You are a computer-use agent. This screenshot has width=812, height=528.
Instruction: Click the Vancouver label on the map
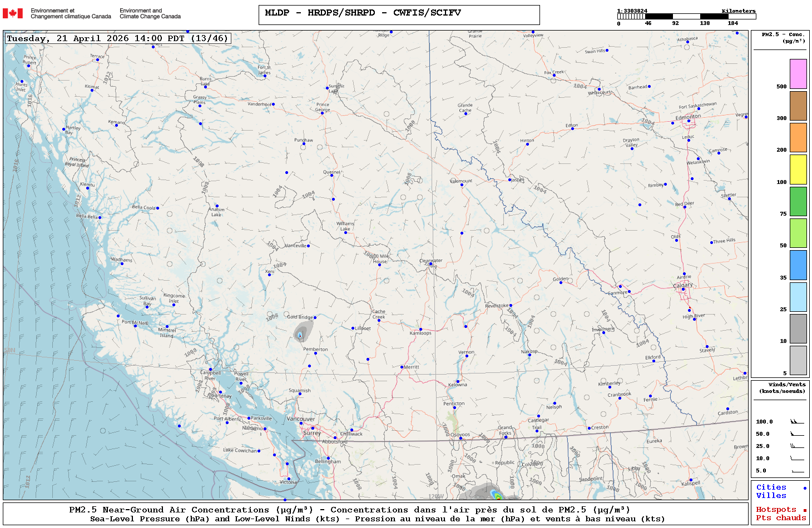300,419
